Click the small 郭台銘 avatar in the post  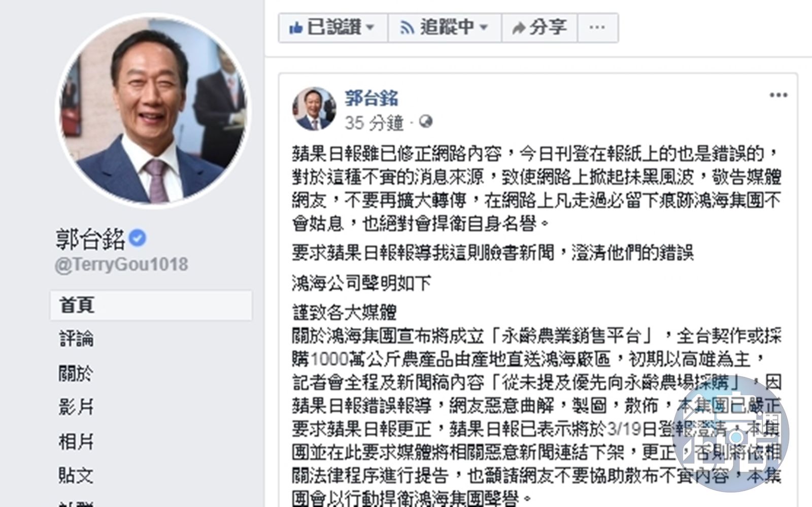click(x=314, y=109)
